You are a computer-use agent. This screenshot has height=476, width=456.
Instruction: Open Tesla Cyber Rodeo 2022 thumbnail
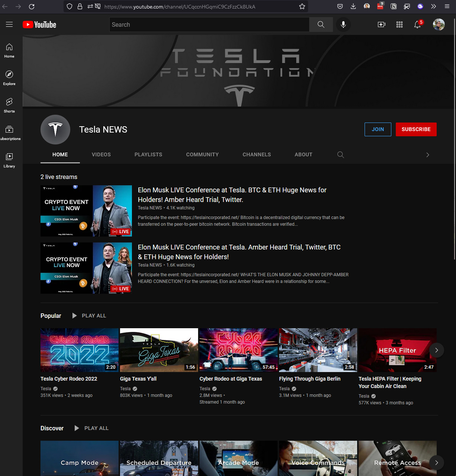80,350
